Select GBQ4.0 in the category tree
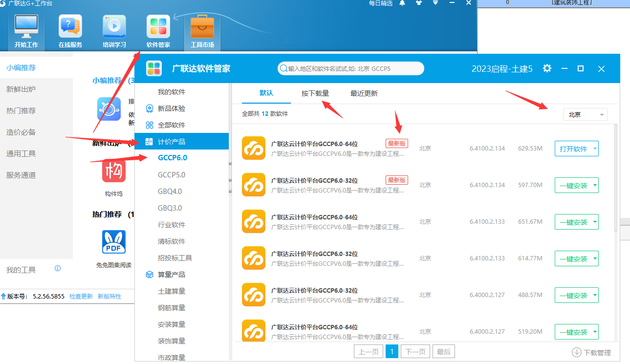The height and width of the screenshot is (364, 630). pos(170,192)
